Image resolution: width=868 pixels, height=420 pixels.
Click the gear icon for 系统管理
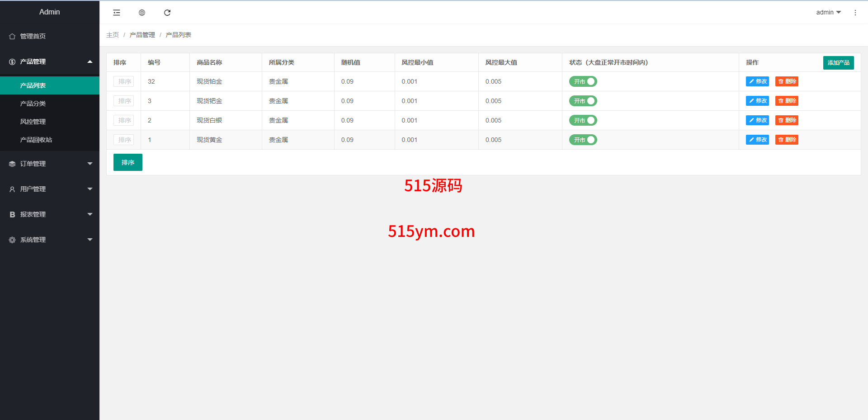pyautogui.click(x=12, y=240)
